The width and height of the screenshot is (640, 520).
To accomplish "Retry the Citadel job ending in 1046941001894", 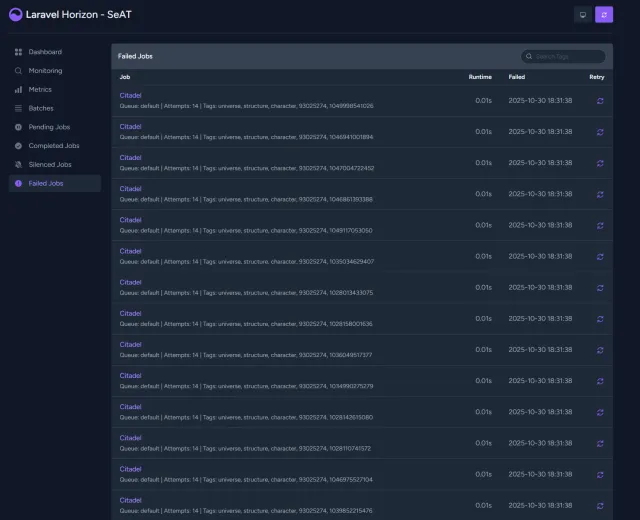I will [600, 132].
